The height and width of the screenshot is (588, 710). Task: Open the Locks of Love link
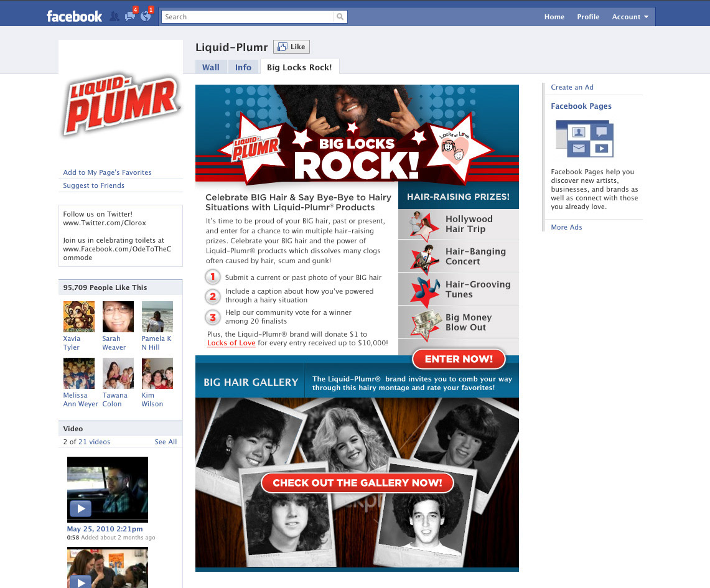pyautogui.click(x=231, y=343)
